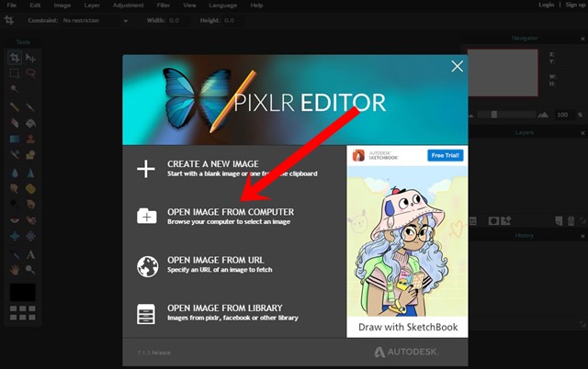Select the Type text tool
Image resolution: width=588 pixels, height=369 pixels.
coord(30,255)
